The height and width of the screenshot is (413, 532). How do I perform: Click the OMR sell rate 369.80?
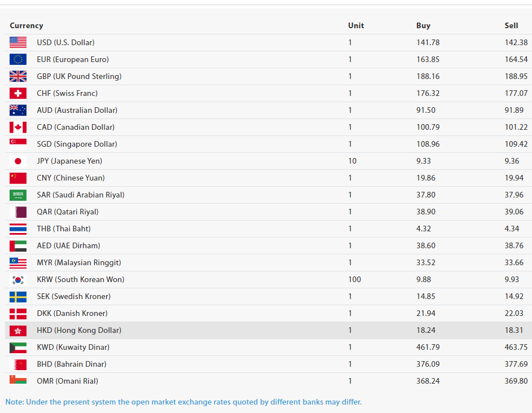click(x=516, y=381)
